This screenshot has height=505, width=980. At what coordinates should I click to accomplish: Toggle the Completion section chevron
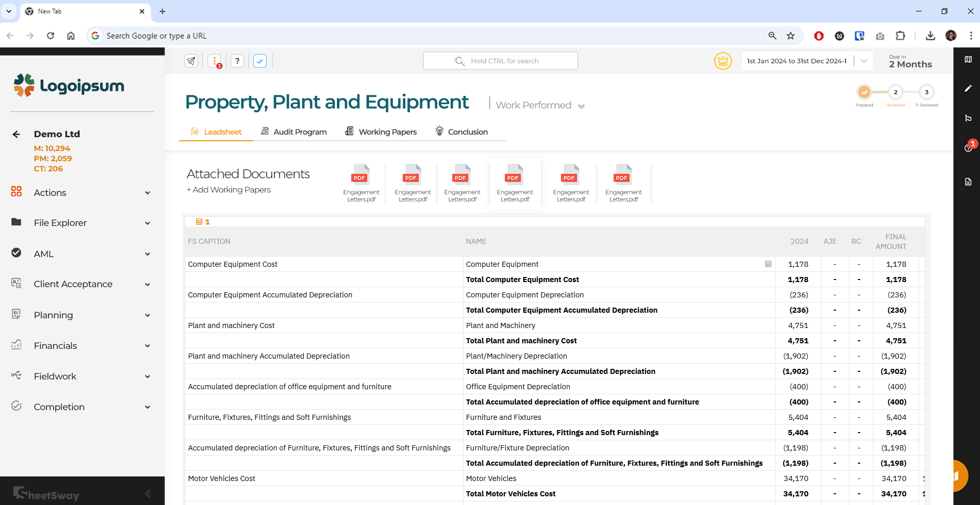pos(147,407)
